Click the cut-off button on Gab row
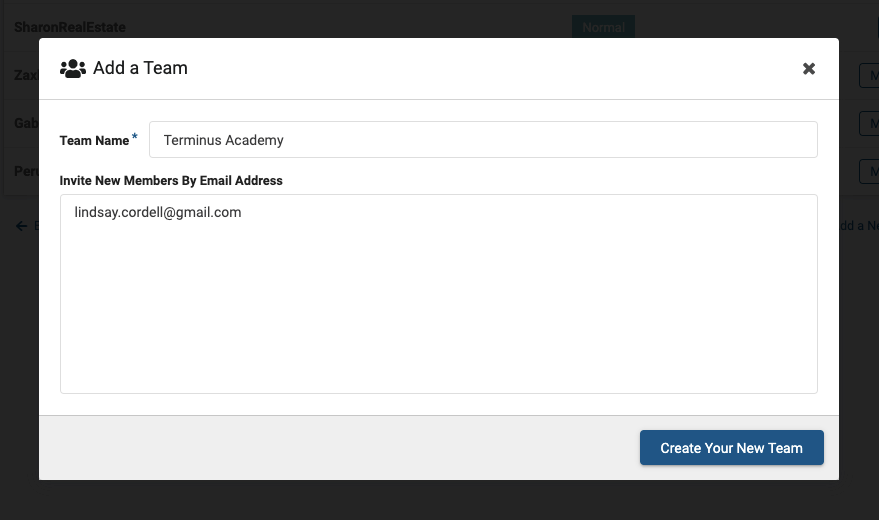The height and width of the screenshot is (520, 879). point(869,123)
